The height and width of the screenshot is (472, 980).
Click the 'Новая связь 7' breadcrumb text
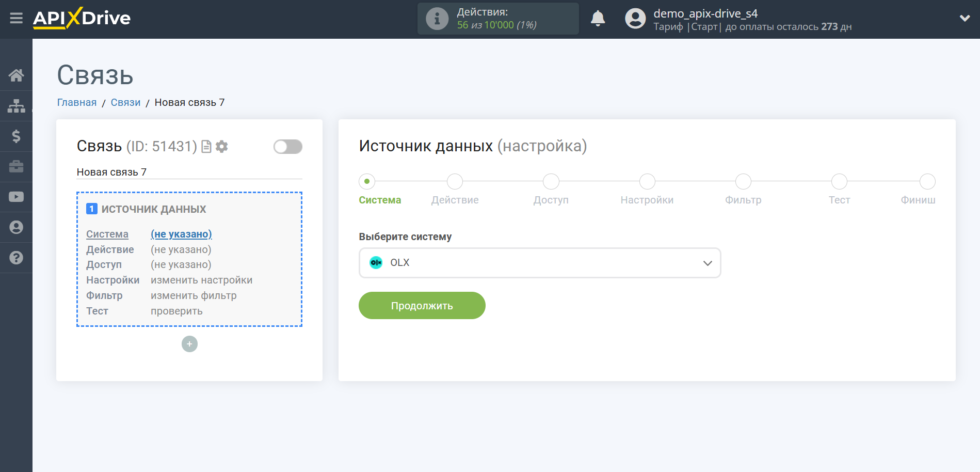(189, 102)
